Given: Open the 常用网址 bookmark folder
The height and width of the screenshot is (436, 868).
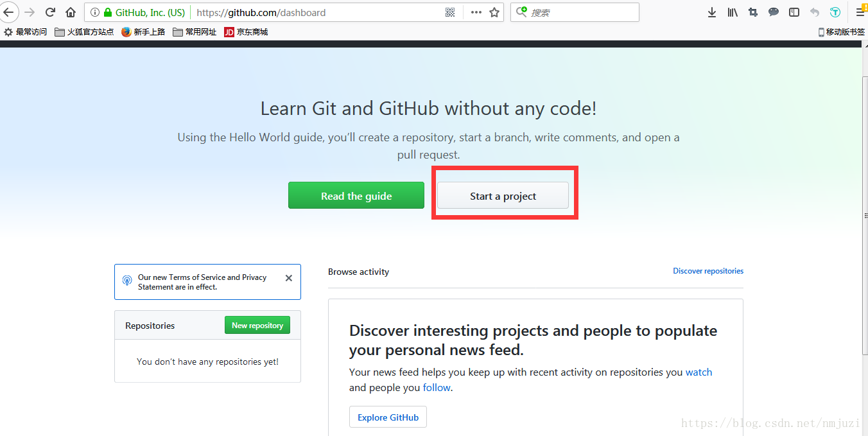Looking at the screenshot, I should coord(195,32).
